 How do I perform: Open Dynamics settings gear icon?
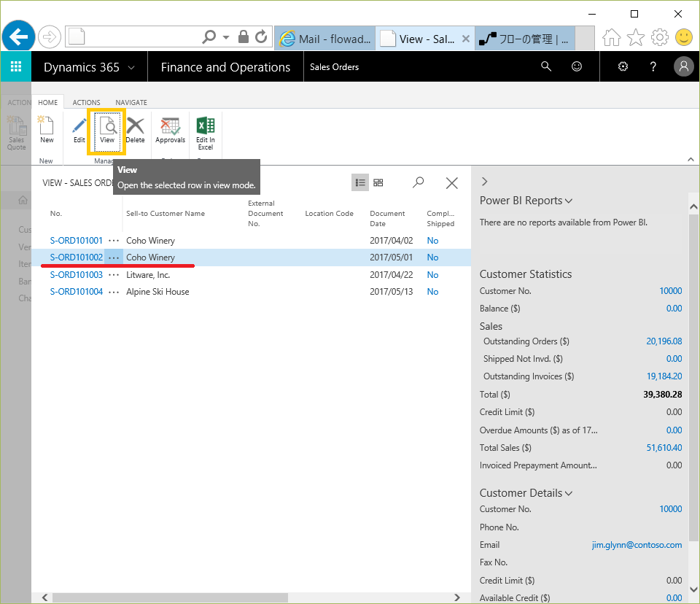pos(623,66)
